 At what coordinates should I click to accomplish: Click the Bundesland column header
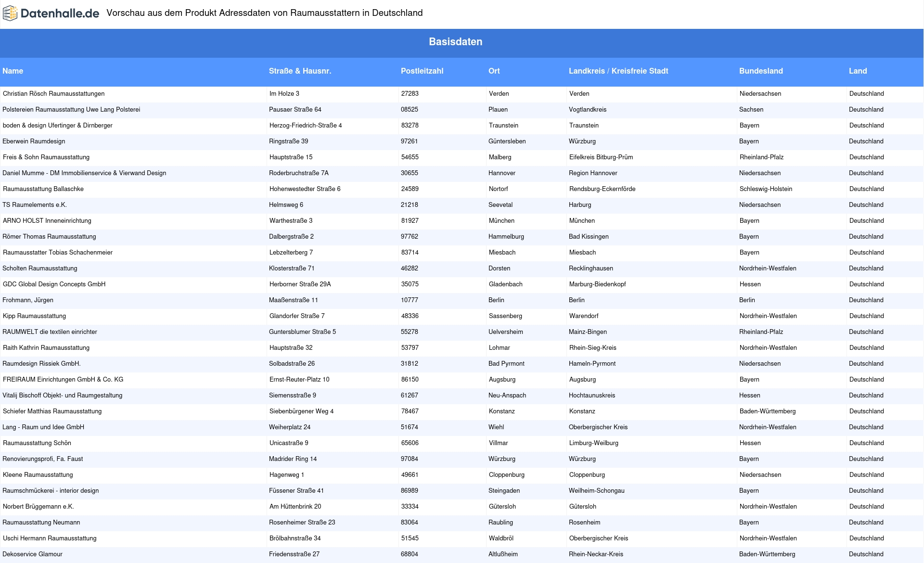coord(761,71)
